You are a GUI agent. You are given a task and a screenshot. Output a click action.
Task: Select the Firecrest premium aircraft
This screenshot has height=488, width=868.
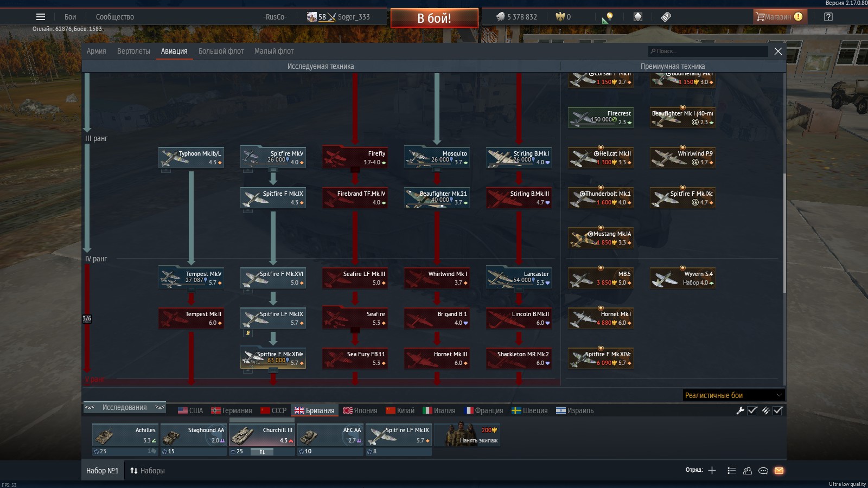601,118
